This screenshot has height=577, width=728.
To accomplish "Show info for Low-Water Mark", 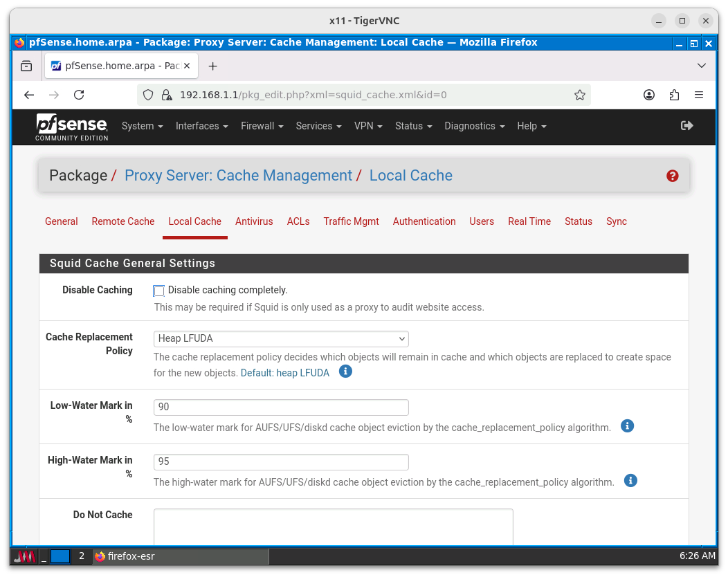I will tap(627, 425).
